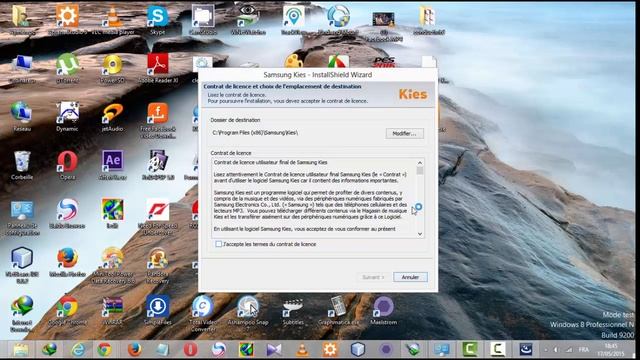This screenshot has height=360, width=640.
Task: Select the Corbeille recycle bin icon
Action: (x=22, y=165)
